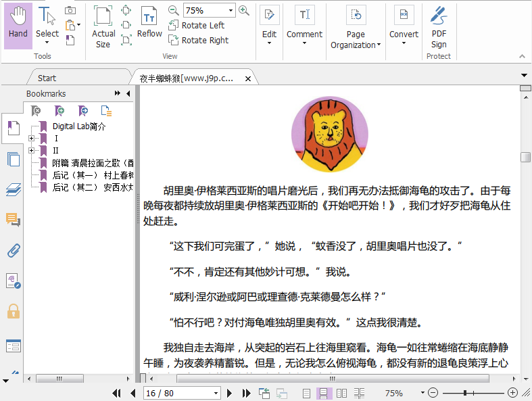The width and height of the screenshot is (532, 401).
Task: Open the clipboard paste dropdown
Action: (78, 25)
